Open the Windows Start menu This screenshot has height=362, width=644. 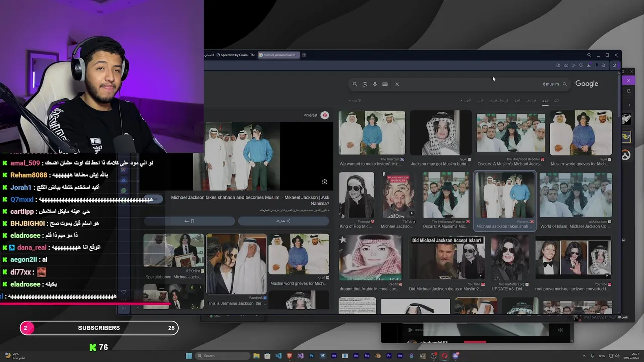point(189,356)
